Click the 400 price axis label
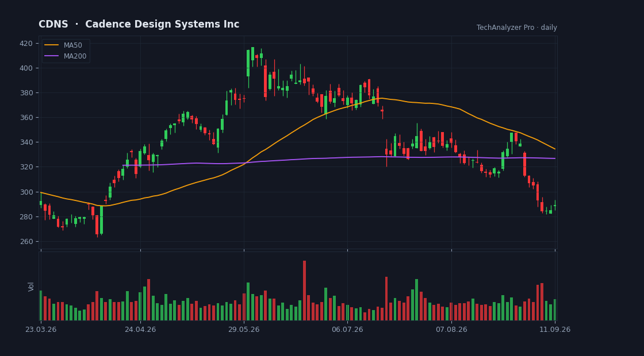 26,68
